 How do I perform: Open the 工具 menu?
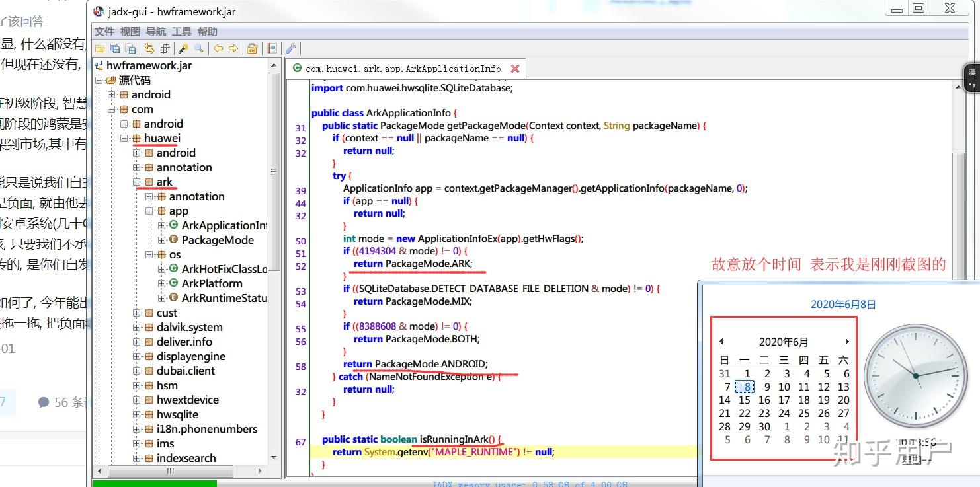(x=182, y=31)
